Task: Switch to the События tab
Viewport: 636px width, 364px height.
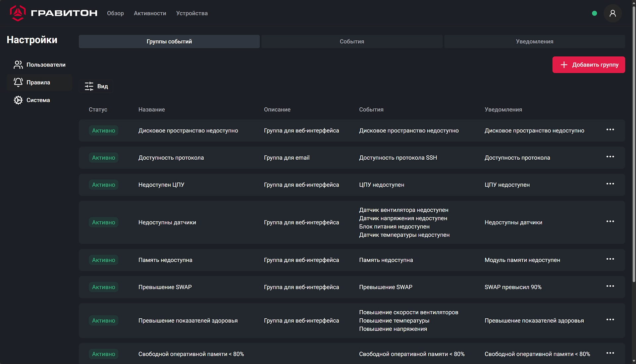Action: [x=352, y=41]
